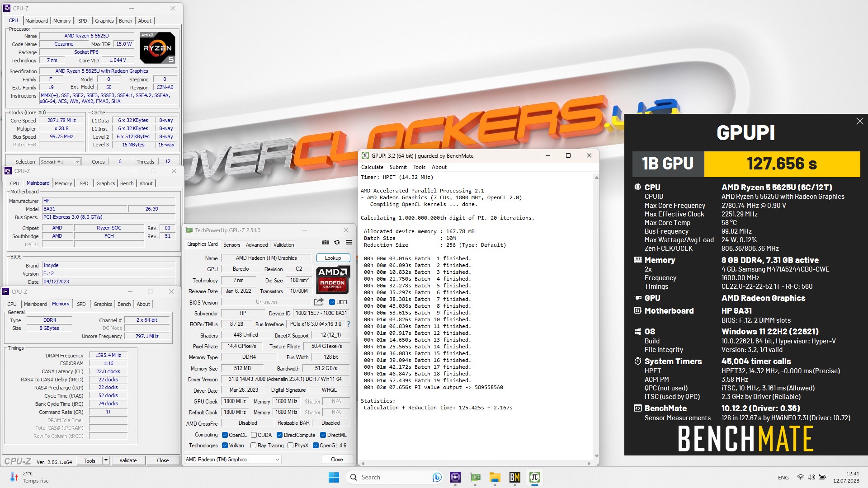
Task: Click the Windows Start button
Action: (334, 477)
